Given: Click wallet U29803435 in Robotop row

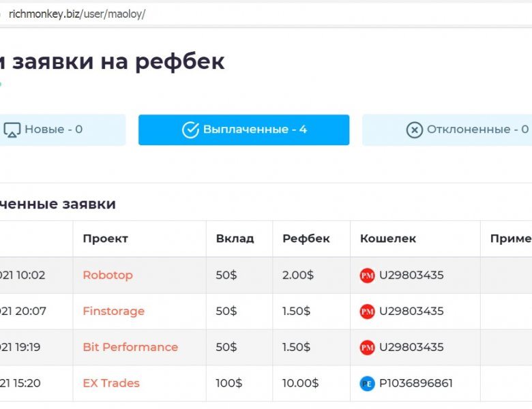Looking at the screenshot, I should (411, 275).
